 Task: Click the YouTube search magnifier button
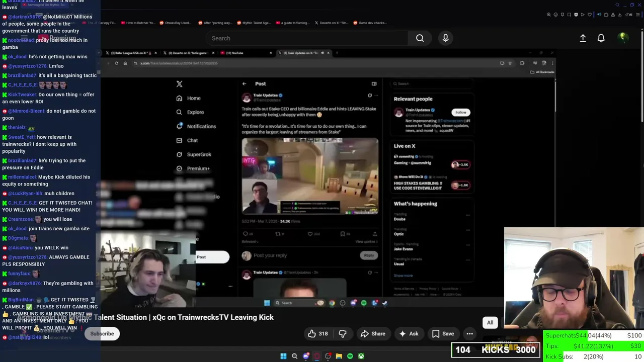tap(420, 38)
